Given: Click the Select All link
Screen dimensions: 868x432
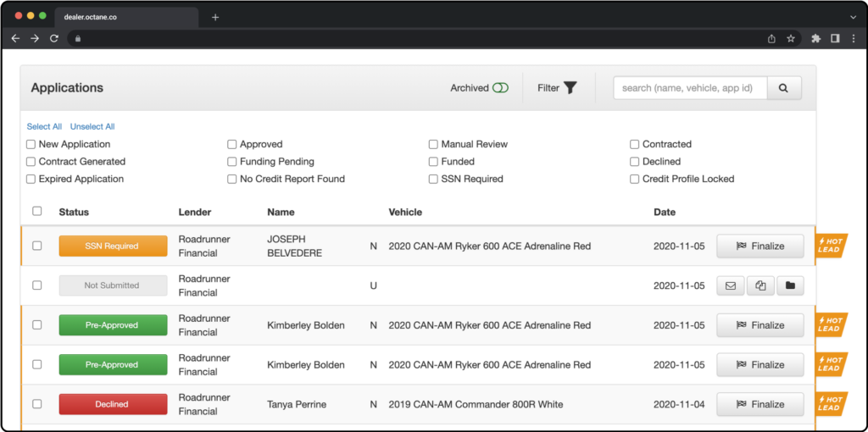Looking at the screenshot, I should tap(44, 127).
